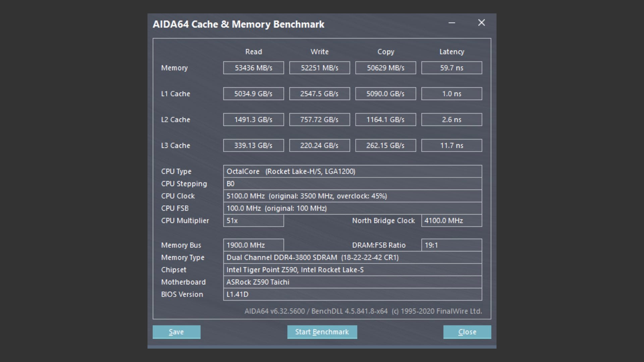Minimize the AIDA64 benchmark window
The width and height of the screenshot is (644, 362).
pyautogui.click(x=452, y=23)
